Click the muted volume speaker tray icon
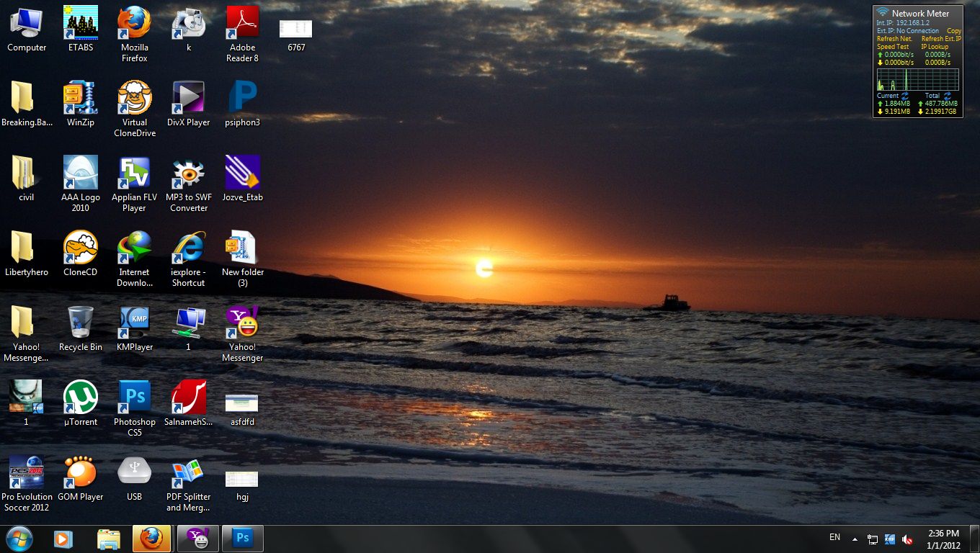Viewport: 980px width, 553px height. [x=908, y=539]
